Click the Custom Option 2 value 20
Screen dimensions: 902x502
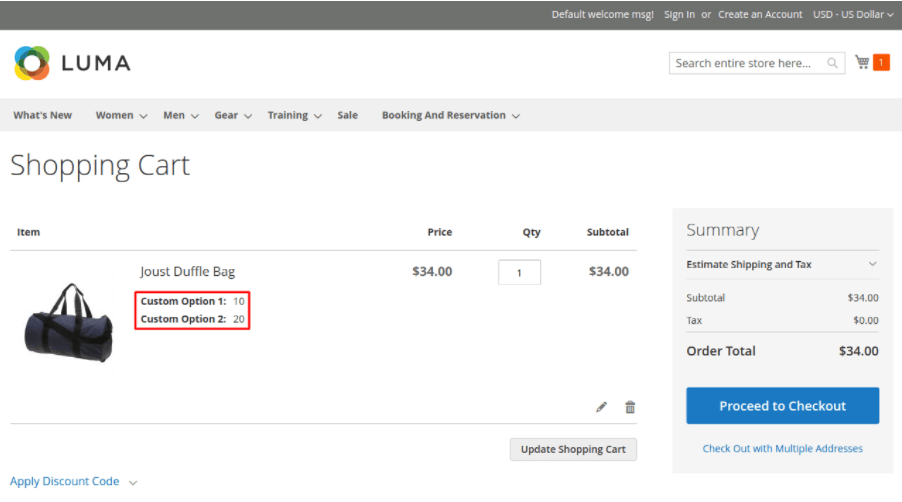[x=239, y=319]
